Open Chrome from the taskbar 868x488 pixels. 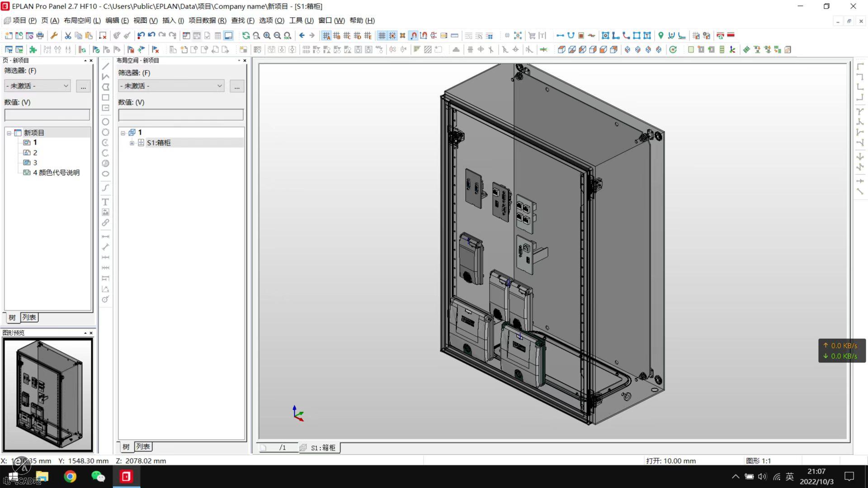tap(70, 477)
